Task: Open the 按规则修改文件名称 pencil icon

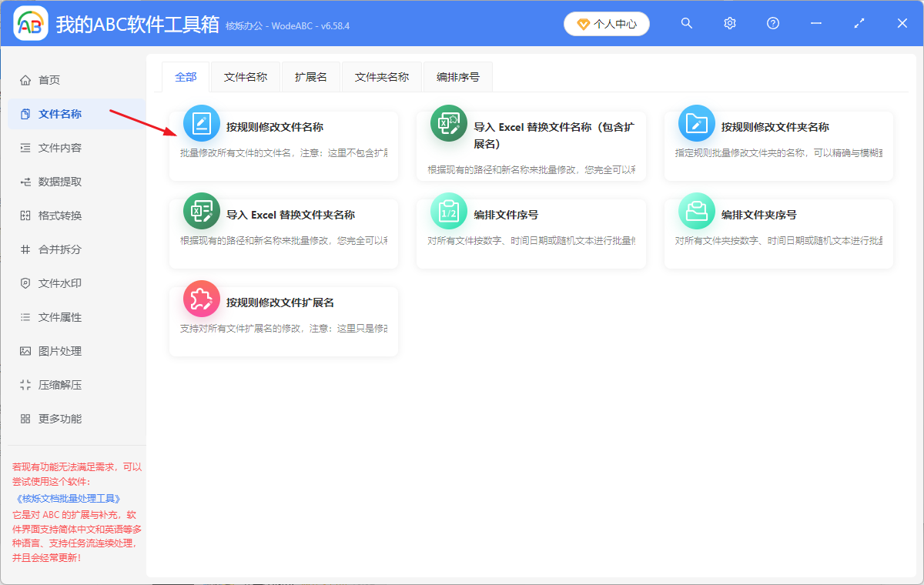Action: (x=201, y=123)
